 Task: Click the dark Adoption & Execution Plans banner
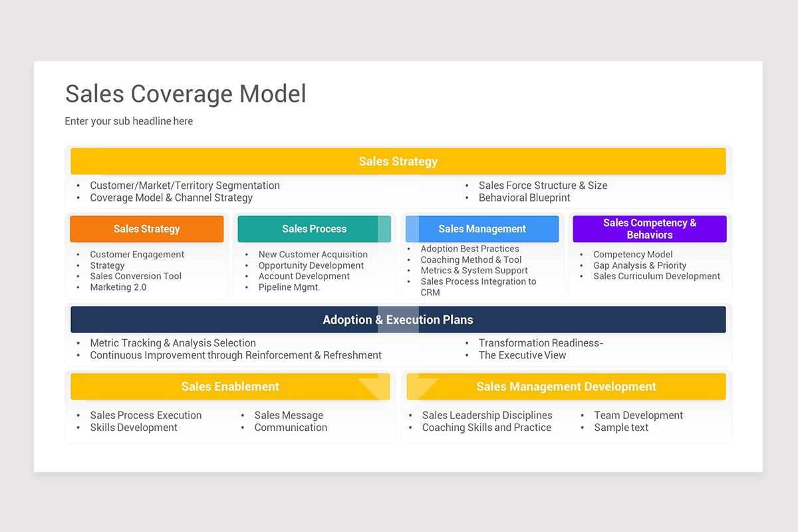coord(397,319)
